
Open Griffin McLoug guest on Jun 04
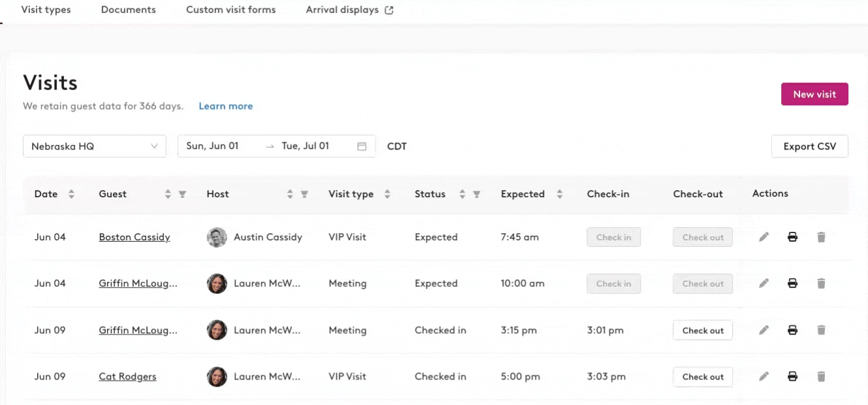(138, 283)
